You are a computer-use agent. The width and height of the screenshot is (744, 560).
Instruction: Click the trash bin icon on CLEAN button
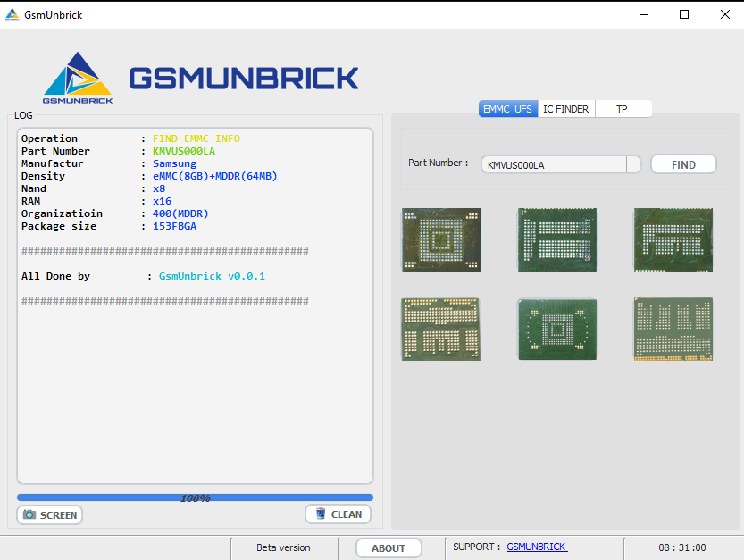[x=322, y=514]
